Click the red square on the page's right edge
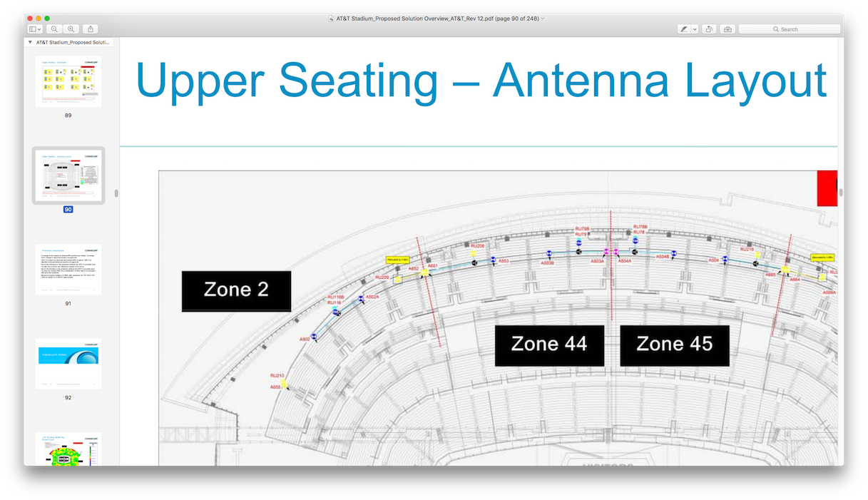The image size is (868, 500). [827, 188]
